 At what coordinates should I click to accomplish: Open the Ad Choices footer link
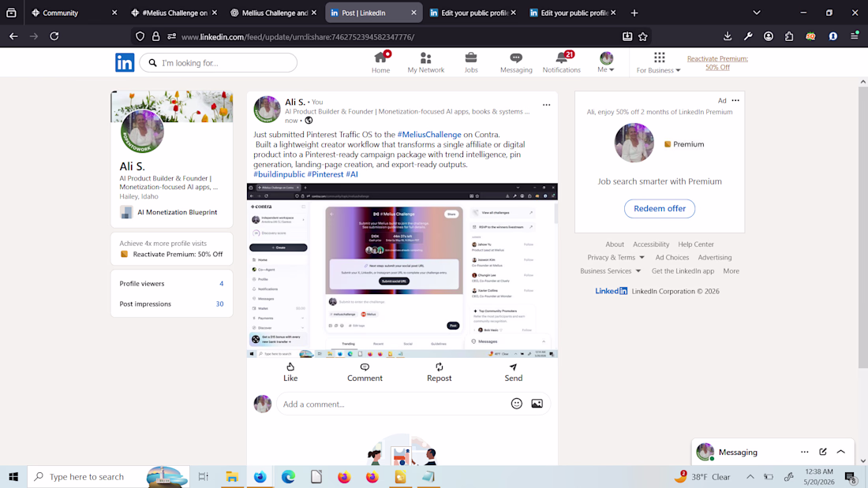click(x=672, y=257)
